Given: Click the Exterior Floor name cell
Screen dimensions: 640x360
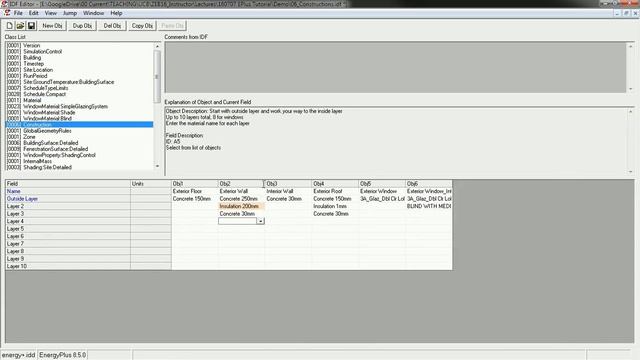Looking at the screenshot, I should coord(195,191).
